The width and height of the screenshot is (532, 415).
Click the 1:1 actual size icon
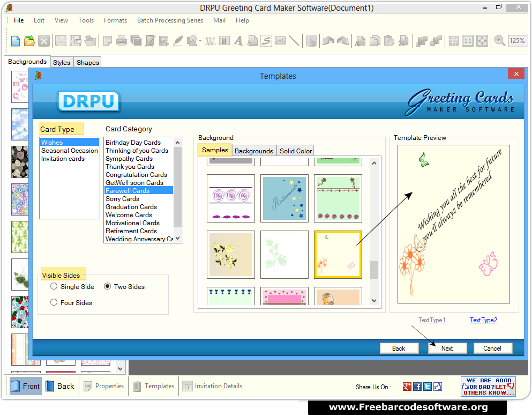(468, 41)
